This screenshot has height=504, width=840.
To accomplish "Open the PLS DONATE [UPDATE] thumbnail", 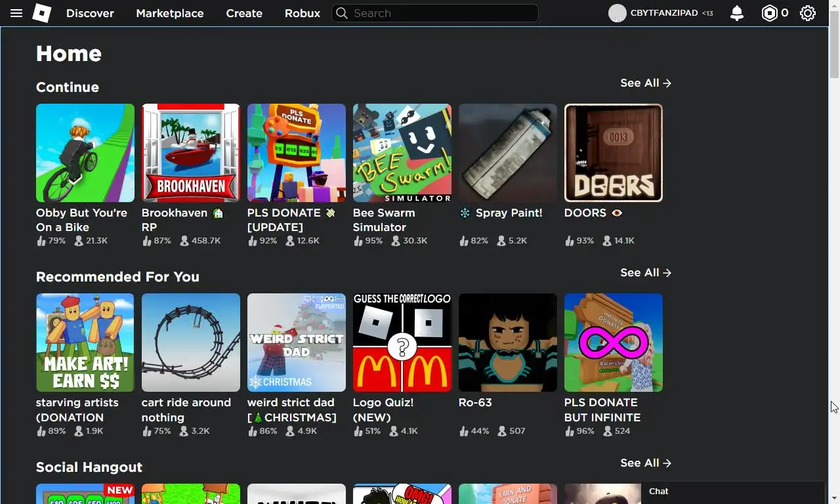I will click(x=297, y=153).
